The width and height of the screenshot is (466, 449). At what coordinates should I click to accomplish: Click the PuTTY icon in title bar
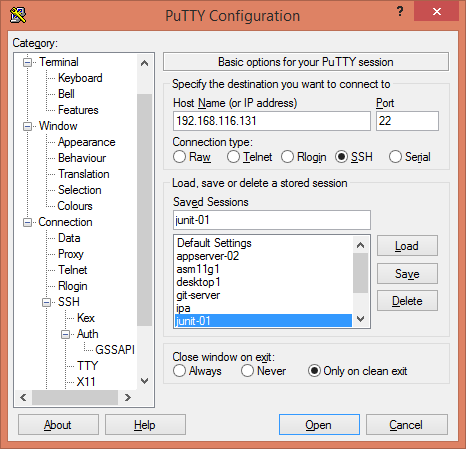pos(18,15)
